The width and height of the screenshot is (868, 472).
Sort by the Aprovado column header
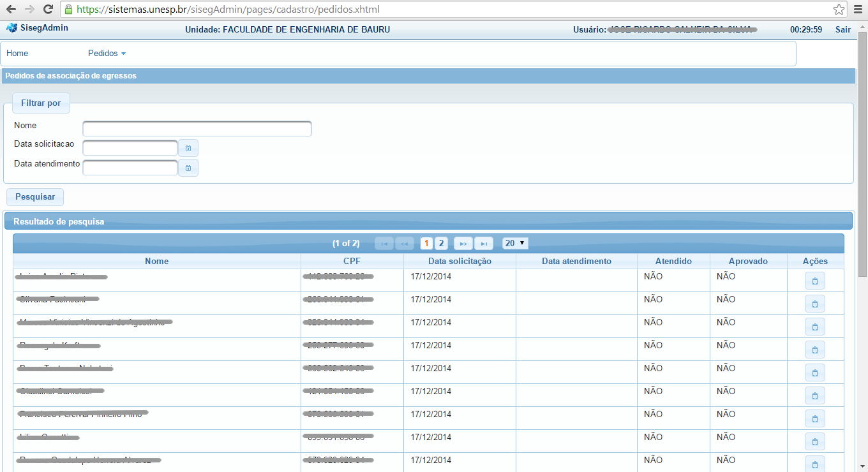click(748, 261)
